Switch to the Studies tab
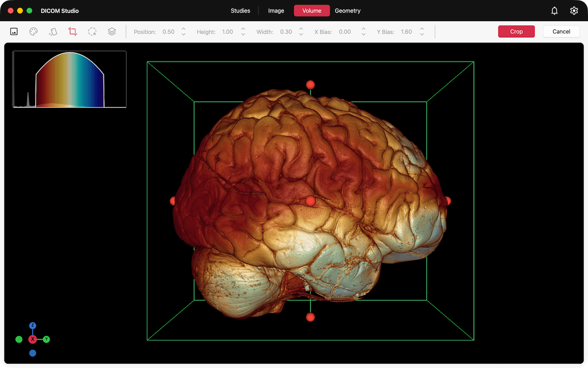 240,11
